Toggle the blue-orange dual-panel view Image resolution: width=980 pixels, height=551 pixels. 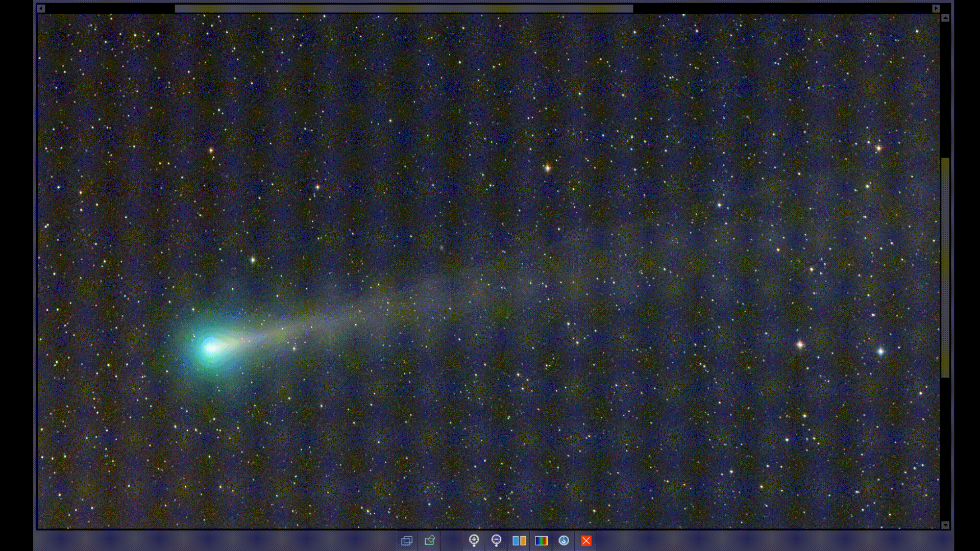[x=519, y=541]
